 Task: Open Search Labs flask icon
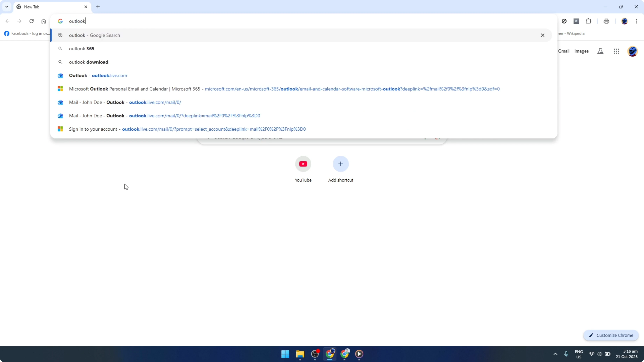click(600, 51)
